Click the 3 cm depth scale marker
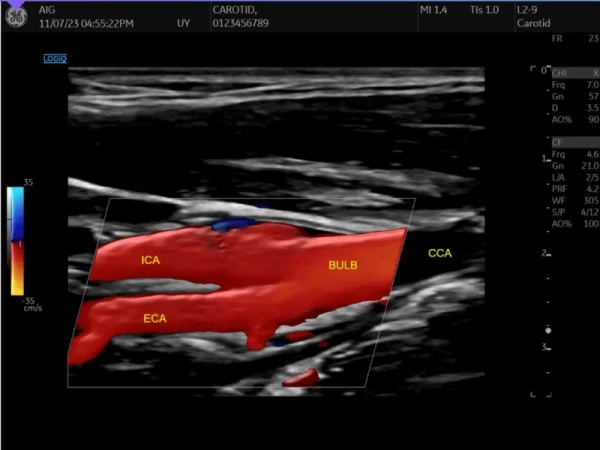The width and height of the screenshot is (600, 450). click(x=543, y=347)
